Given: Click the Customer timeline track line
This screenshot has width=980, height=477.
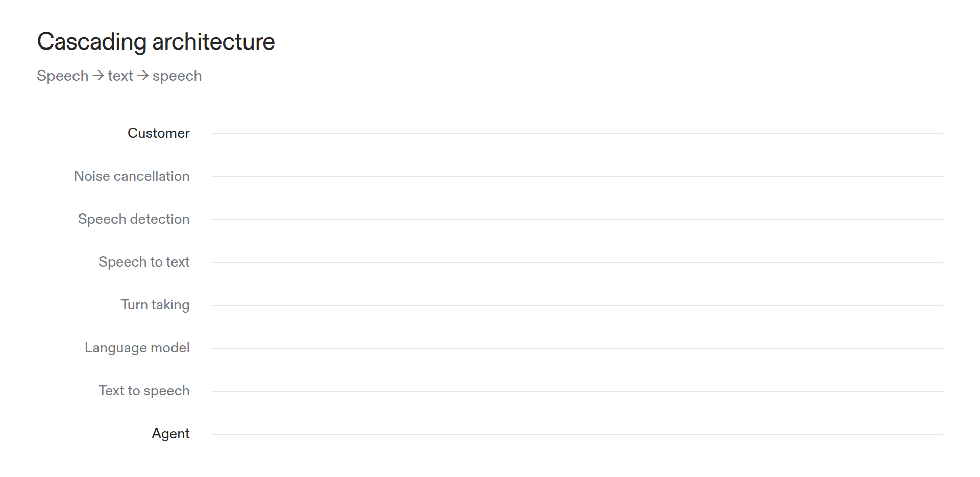Looking at the screenshot, I should tap(577, 134).
